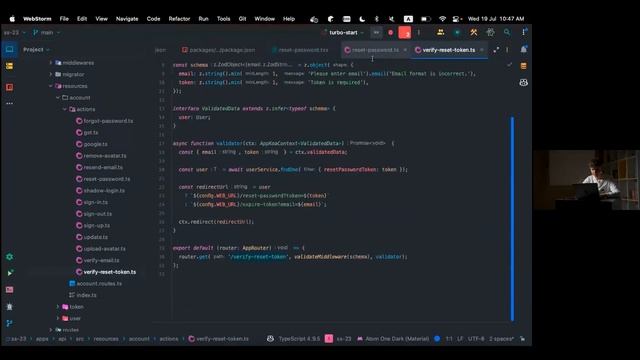640x360 pixels.
Task: Open the Navigate menu
Action: tap(127, 19)
